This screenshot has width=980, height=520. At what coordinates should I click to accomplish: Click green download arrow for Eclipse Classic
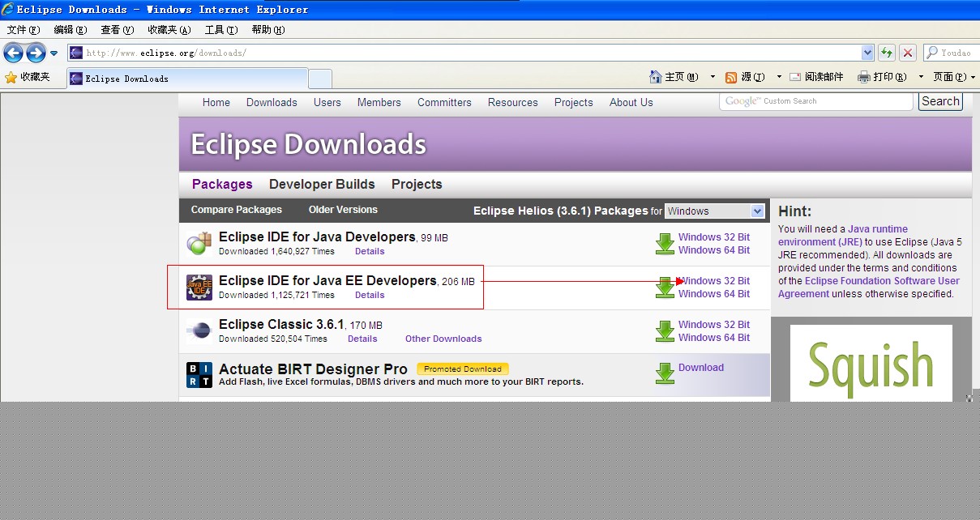pos(665,331)
